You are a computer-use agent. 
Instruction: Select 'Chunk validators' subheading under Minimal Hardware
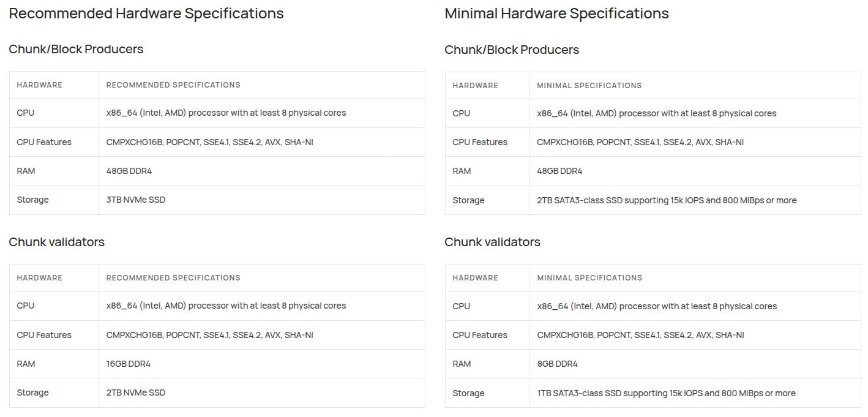[x=492, y=242]
